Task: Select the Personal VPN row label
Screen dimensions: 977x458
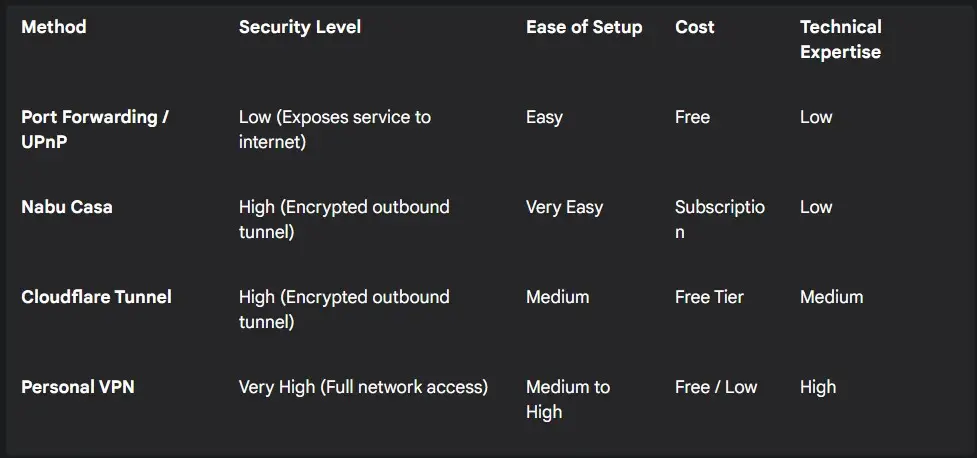Action: pyautogui.click(x=78, y=387)
